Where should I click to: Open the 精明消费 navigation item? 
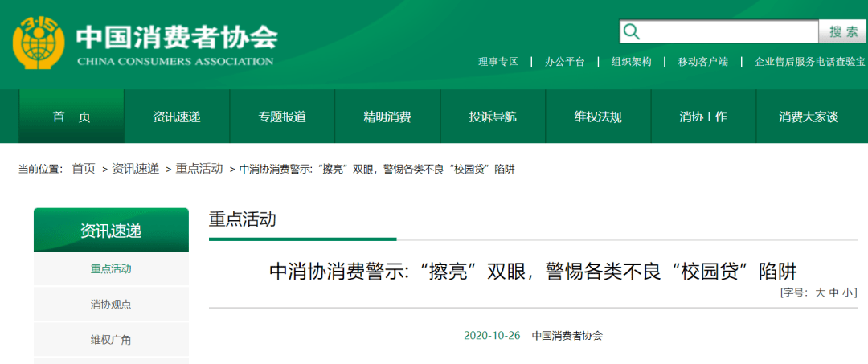387,117
